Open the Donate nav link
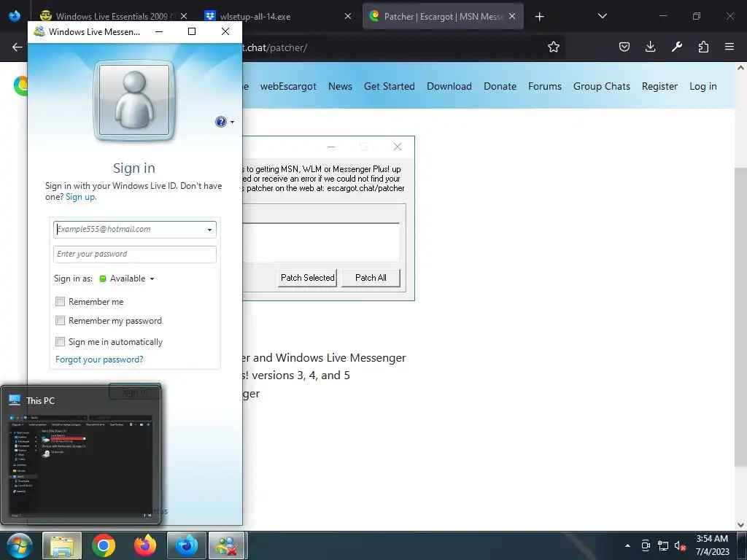Screen dimensions: 747x560 click(x=500, y=86)
